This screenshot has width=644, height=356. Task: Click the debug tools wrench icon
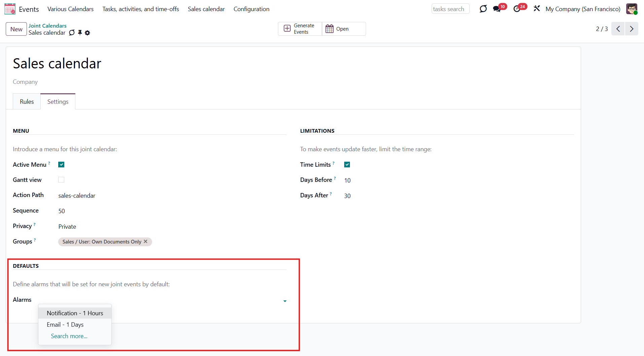(537, 9)
